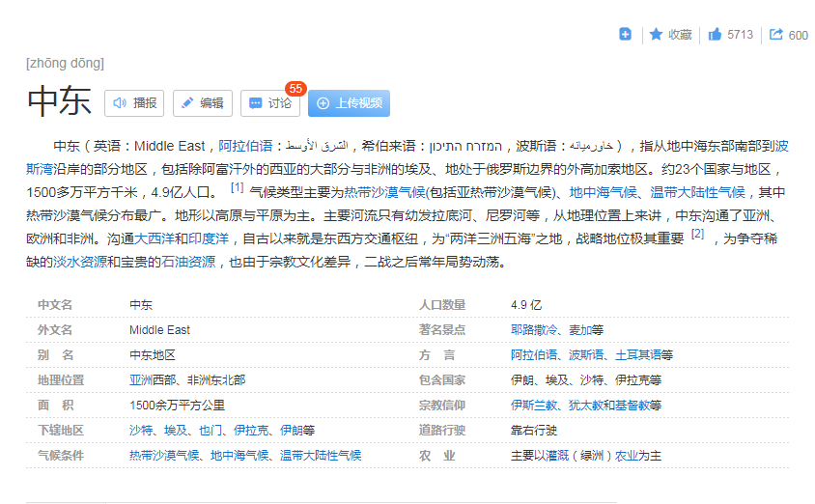Click citation reference [1]
This screenshot has width=815, height=504.
coord(237,187)
